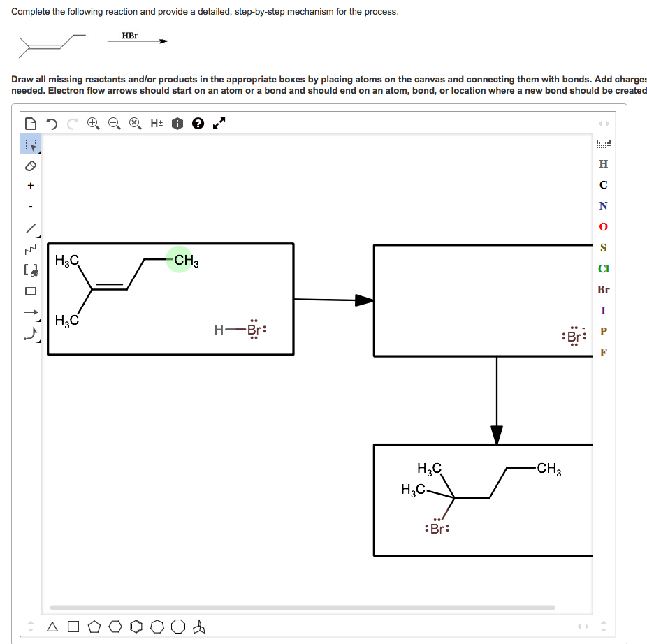Pick the Nitrogen atom
Viewport: 647px width, 644px height.
click(604, 206)
